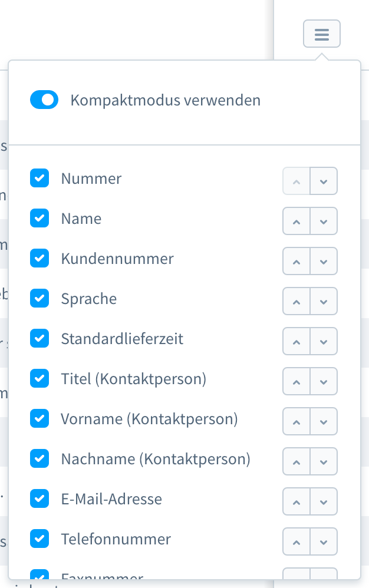Image resolution: width=369 pixels, height=588 pixels.
Task: Uncheck the Telefonnummer column checkbox
Action: point(39,539)
